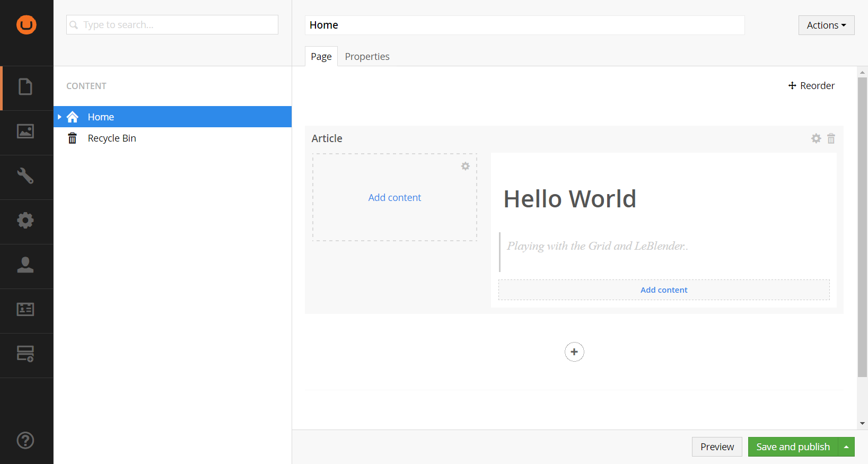Open Save and publish options arrow

pos(846,447)
